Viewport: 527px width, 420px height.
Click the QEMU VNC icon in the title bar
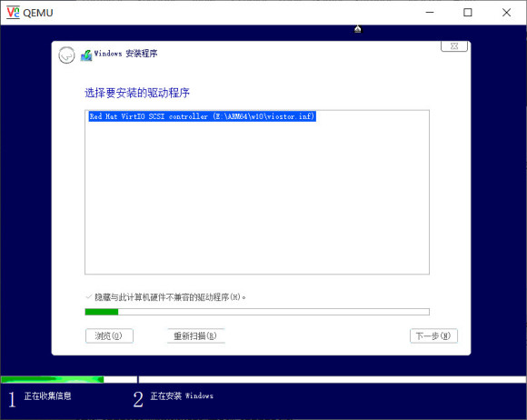pos(13,13)
